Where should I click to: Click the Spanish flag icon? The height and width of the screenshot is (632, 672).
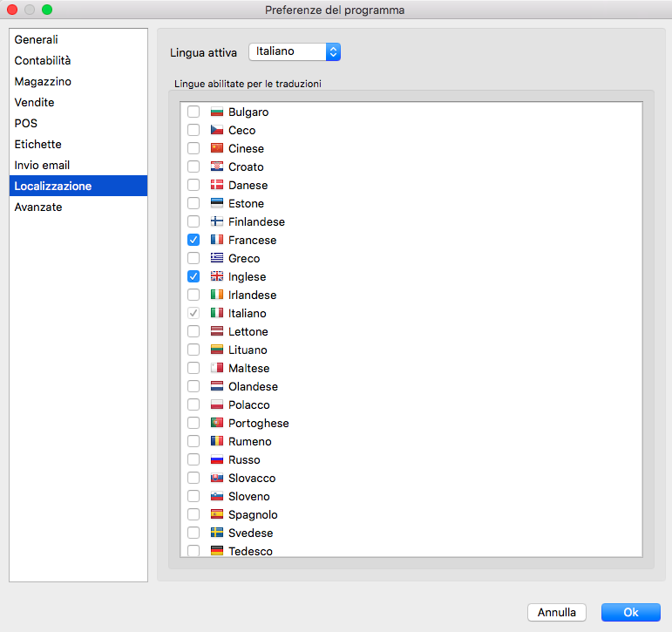[x=217, y=515]
